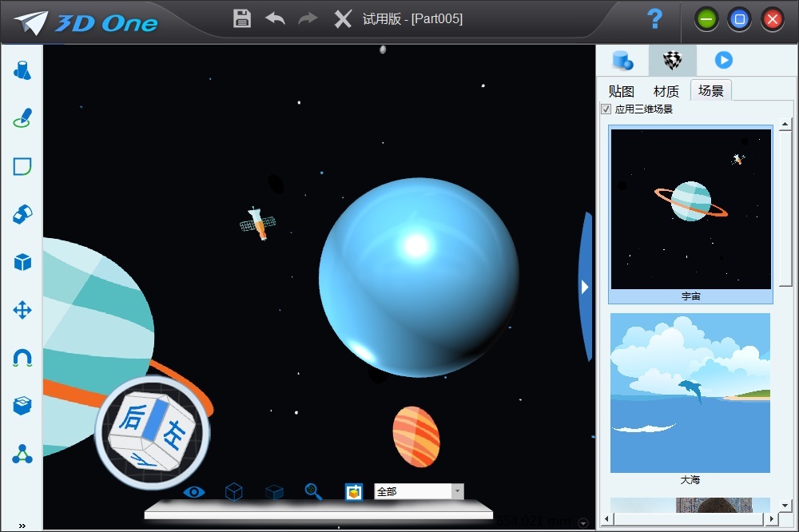Select the 大海 ocean scene thumbnail
Image resolution: width=799 pixels, height=532 pixels.
coord(690,393)
